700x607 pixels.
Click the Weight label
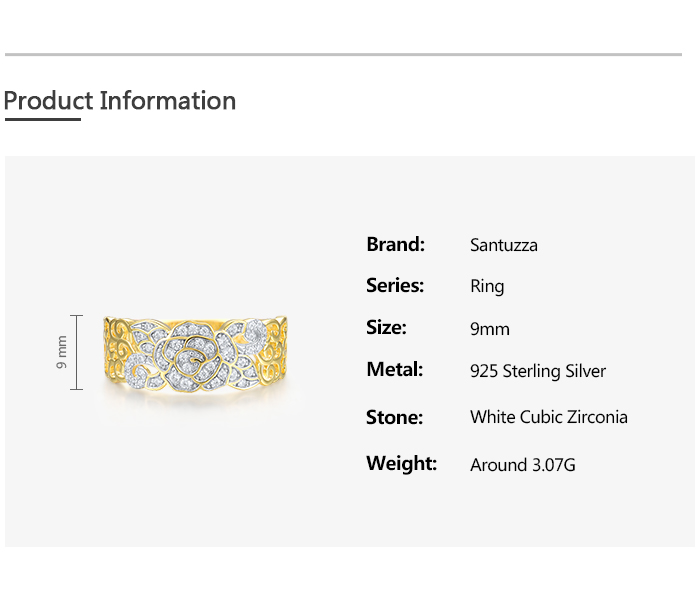[x=401, y=464]
